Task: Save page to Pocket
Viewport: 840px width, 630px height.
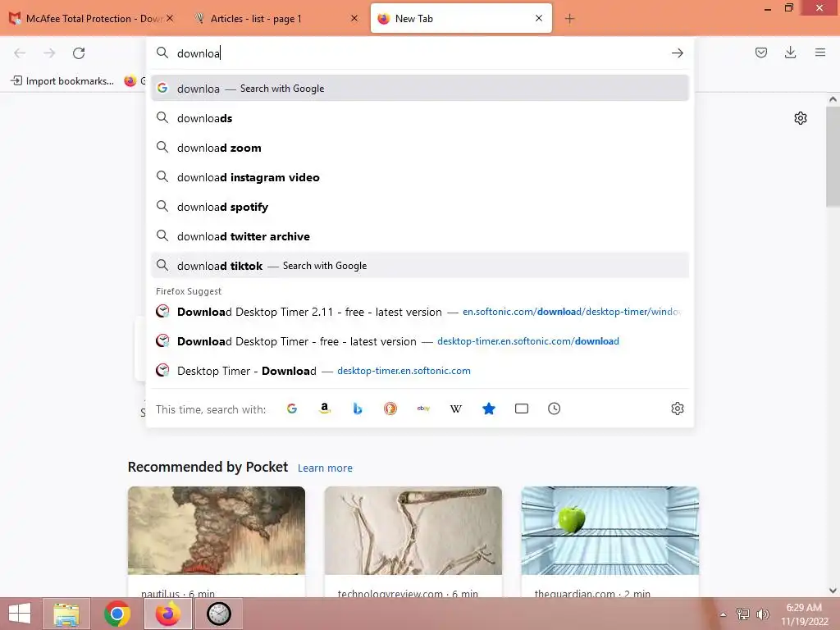Action: point(760,52)
